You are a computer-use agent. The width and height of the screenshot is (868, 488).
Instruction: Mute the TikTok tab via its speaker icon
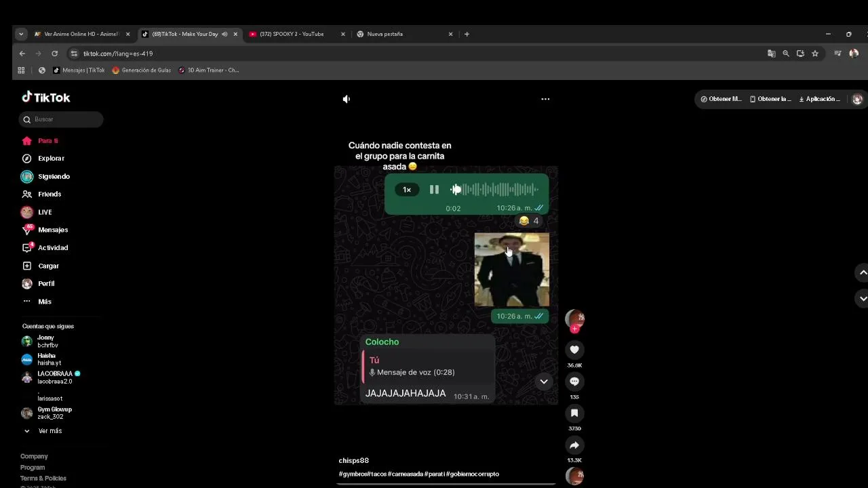click(224, 34)
